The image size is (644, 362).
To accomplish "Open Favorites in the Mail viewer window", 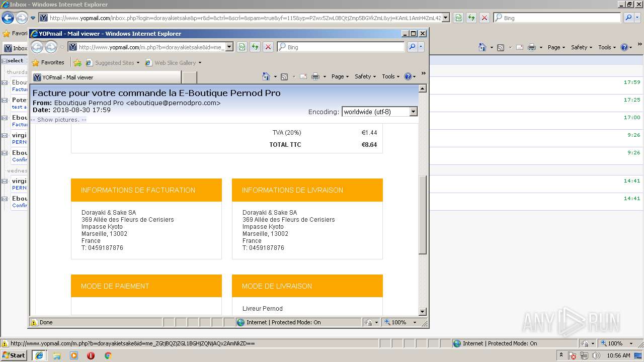I will click(48, 62).
